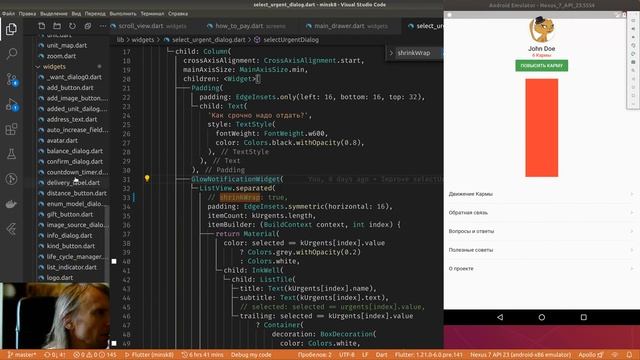The image size is (640, 360).
Task: Open the Выделение menu
Action: tap(54, 13)
